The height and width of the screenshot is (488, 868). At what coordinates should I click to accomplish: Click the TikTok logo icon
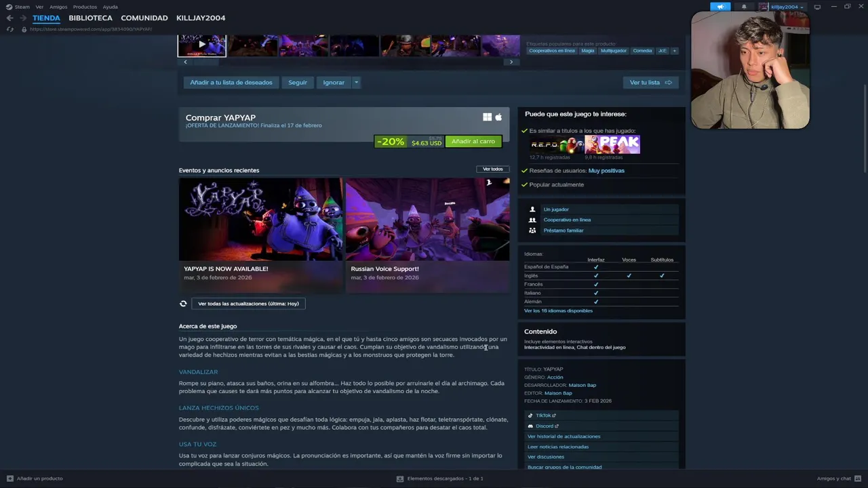[x=530, y=415]
